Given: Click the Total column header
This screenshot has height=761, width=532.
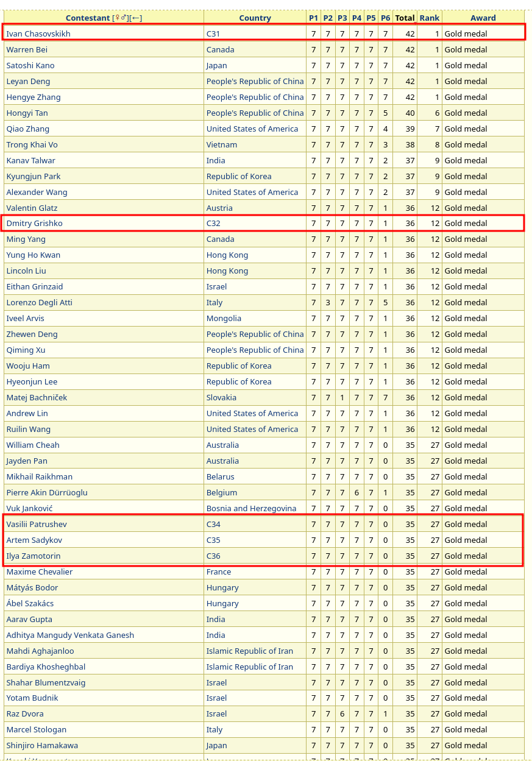Looking at the screenshot, I should [405, 18].
